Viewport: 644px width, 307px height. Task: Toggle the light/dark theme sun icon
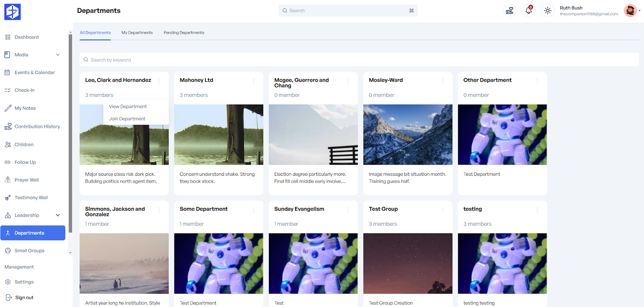click(x=547, y=11)
